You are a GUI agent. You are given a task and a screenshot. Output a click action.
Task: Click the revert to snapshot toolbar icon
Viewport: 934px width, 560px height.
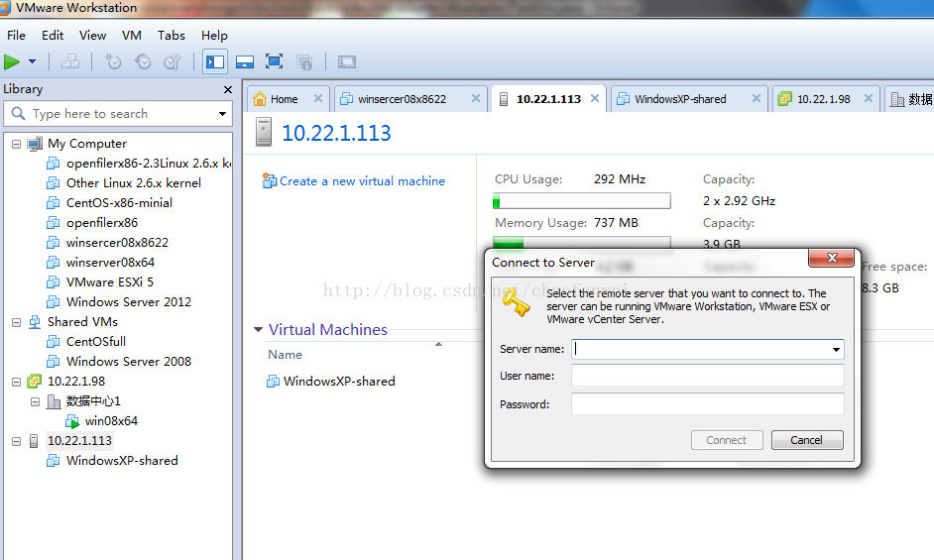point(143,61)
